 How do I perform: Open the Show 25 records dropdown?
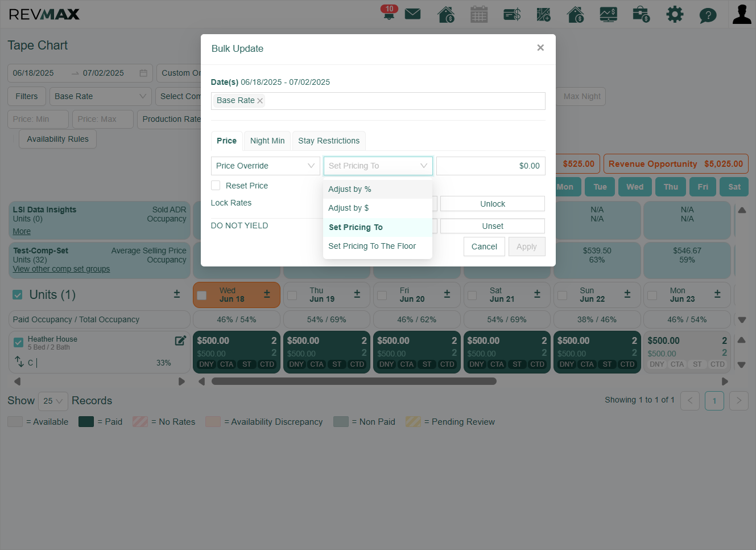pos(53,401)
